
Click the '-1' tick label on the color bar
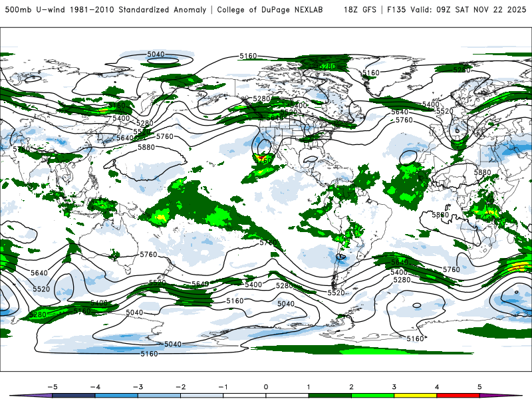[x=223, y=387]
